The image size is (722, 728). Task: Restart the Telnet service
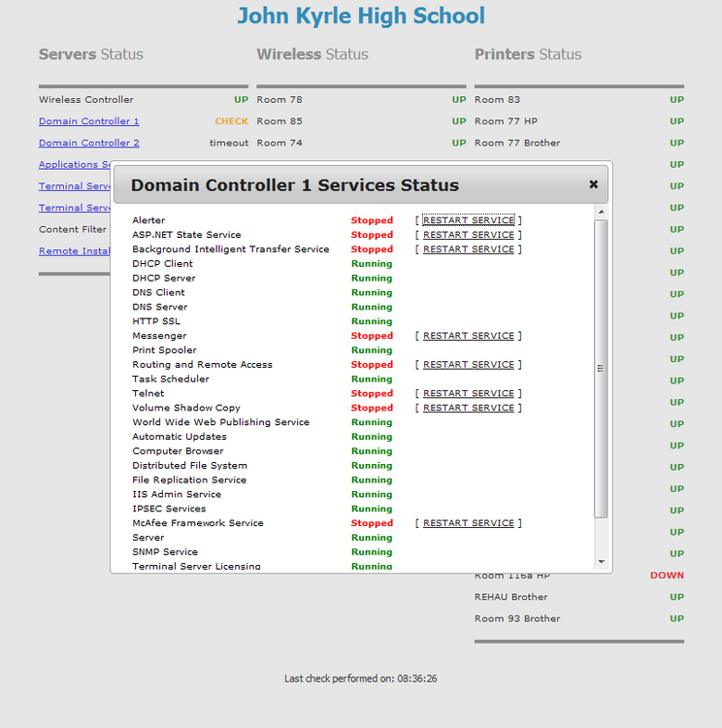click(469, 393)
